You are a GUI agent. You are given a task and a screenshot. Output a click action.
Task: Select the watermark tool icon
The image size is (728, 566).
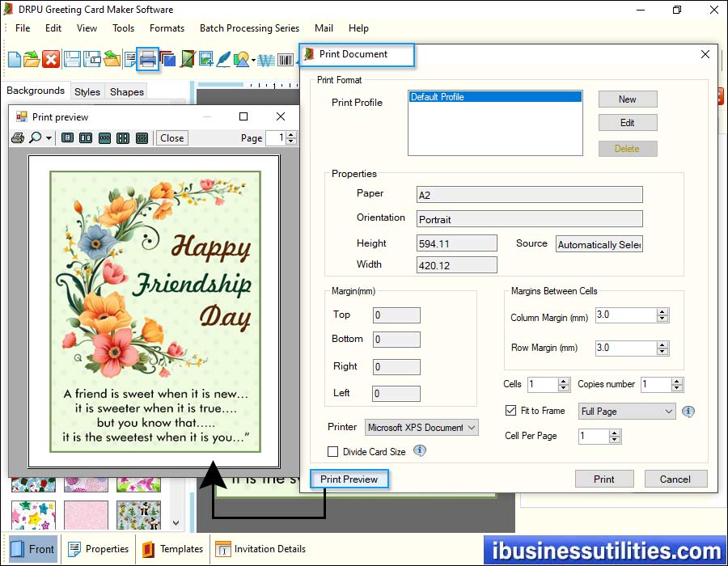(x=265, y=58)
